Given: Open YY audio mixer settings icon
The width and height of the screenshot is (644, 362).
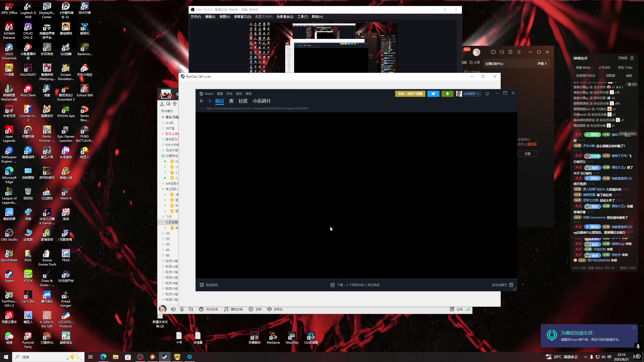Looking at the screenshot, I should [x=191, y=309].
